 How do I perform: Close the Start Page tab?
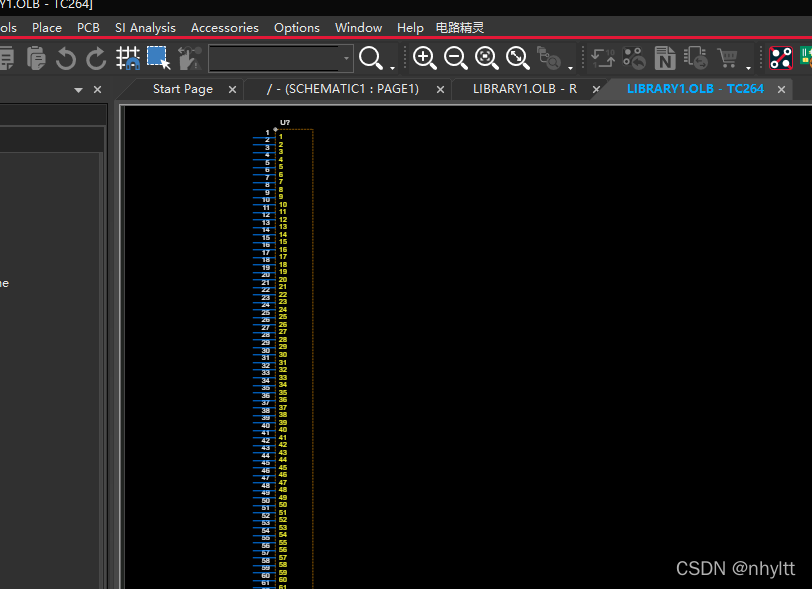[233, 90]
